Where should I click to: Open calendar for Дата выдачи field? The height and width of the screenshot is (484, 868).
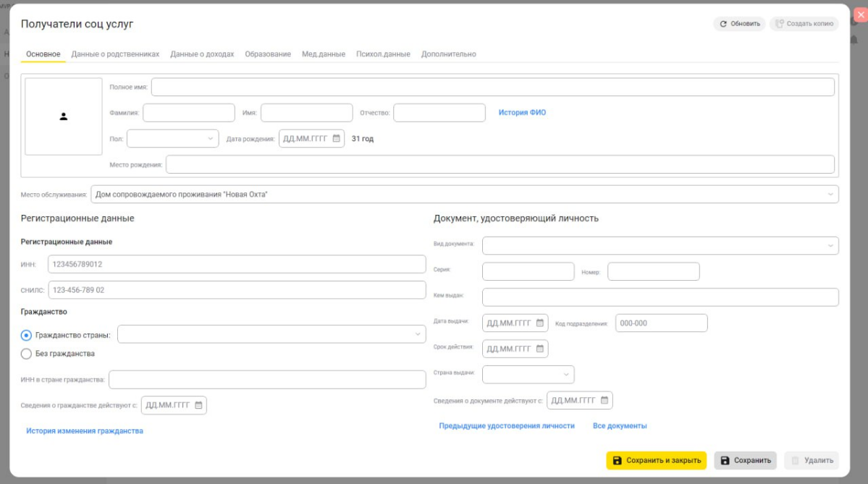[539, 323]
